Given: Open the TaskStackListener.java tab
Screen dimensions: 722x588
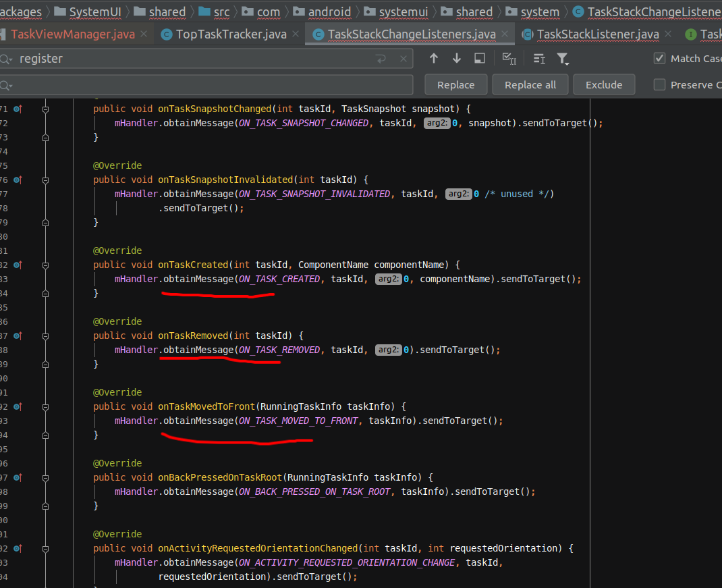Looking at the screenshot, I should click(x=597, y=34).
